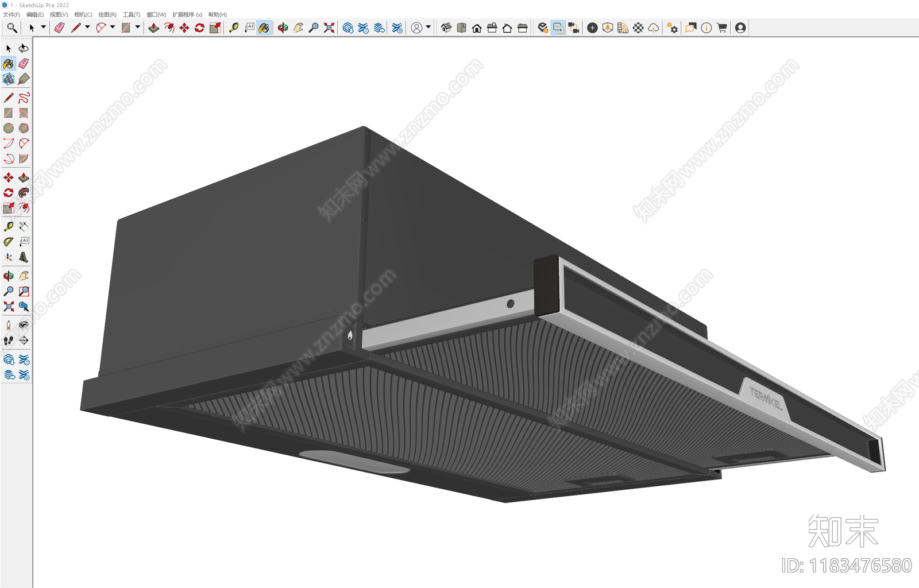This screenshot has width=919, height=588.
Task: Open the 相机(C) menu
Action: (83, 14)
